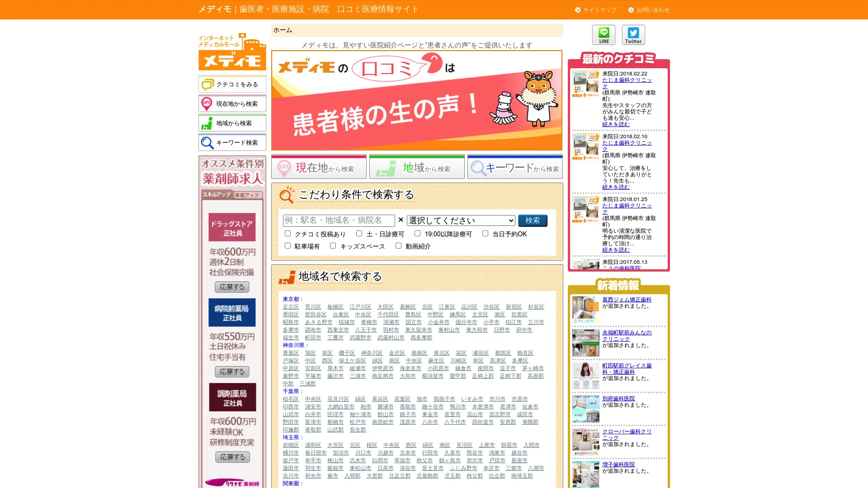Open the 病院前薬局正社員 job ad tile
The height and width of the screenshot is (488, 868).
[232, 313]
